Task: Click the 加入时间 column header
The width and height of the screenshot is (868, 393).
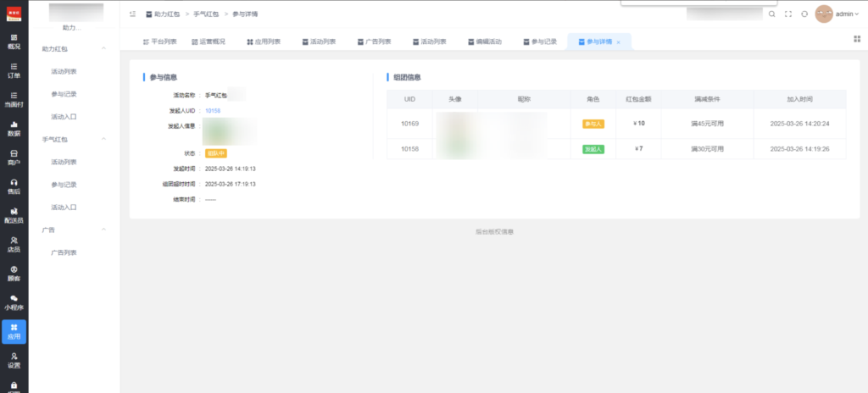Action: (800, 99)
